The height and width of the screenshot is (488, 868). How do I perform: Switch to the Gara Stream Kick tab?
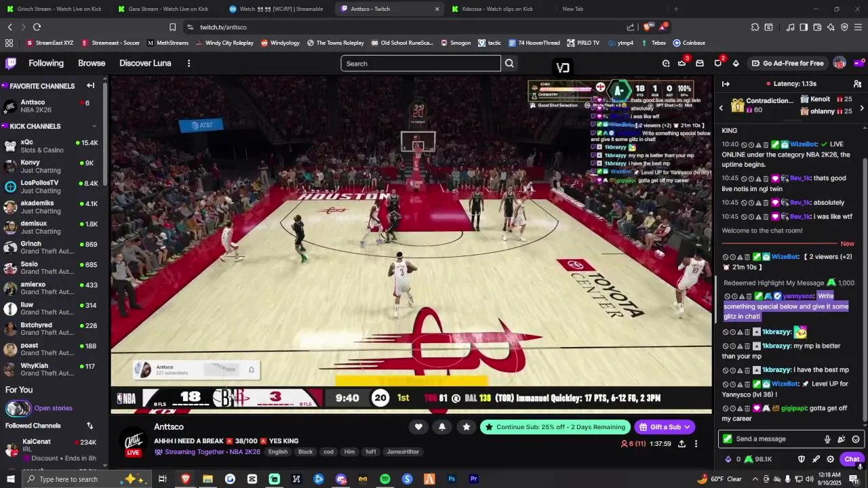165,9
